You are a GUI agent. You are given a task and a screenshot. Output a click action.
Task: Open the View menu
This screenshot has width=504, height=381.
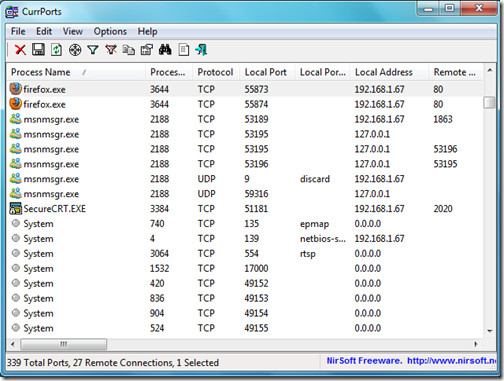73,31
